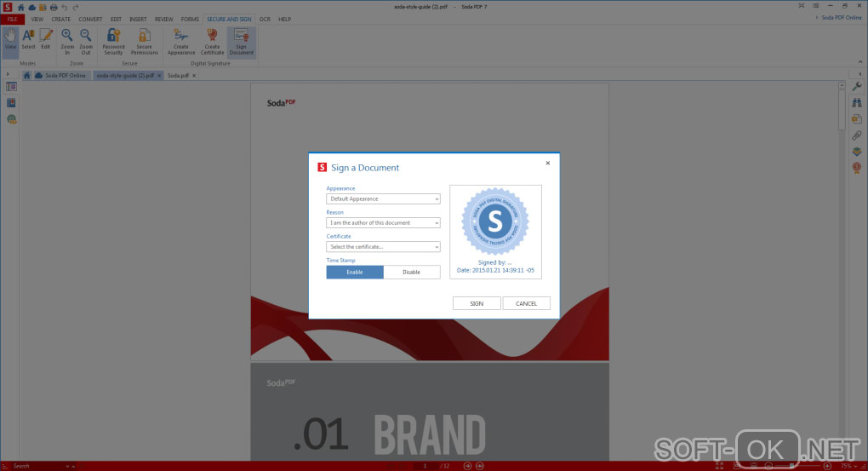Open the binoculars search panel on right sidebar
The width and height of the screenshot is (868, 471).
click(857, 102)
